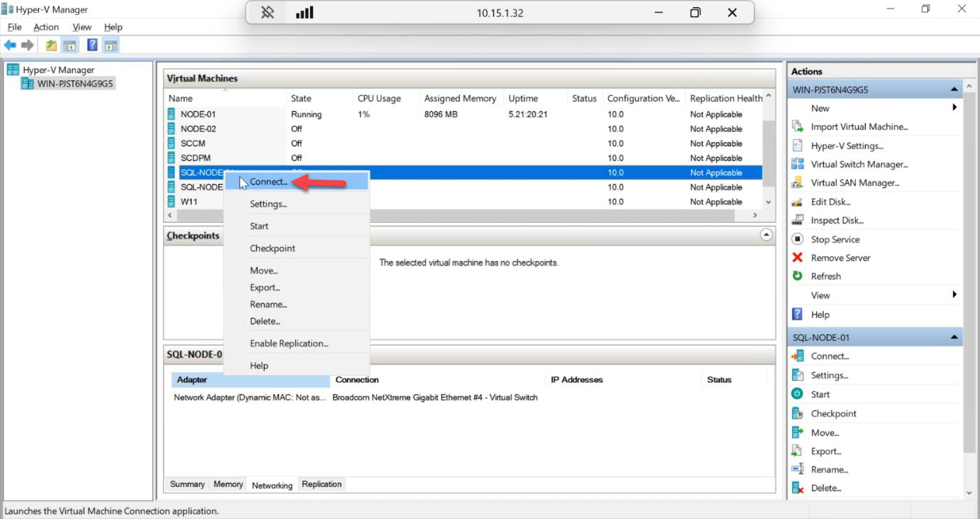980x519 pixels.
Task: Collapse the WIN-PJST6N4G9G5 actions section
Action: point(954,89)
